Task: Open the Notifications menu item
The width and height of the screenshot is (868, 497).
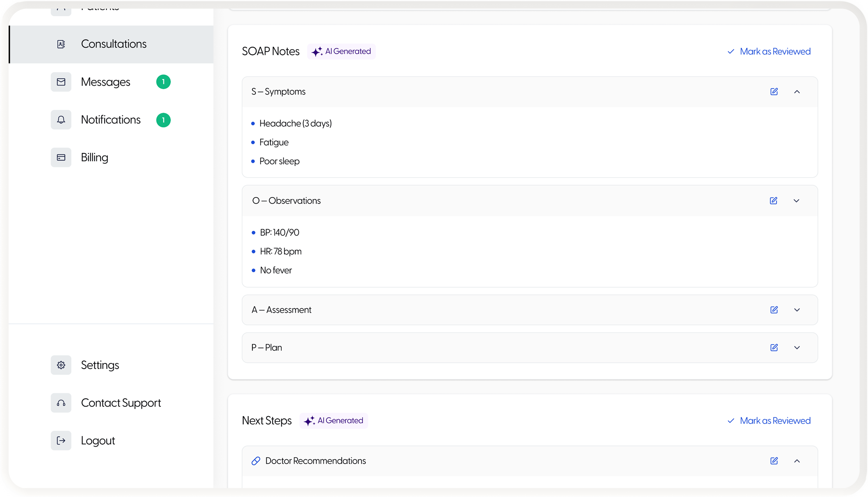Action: [111, 120]
